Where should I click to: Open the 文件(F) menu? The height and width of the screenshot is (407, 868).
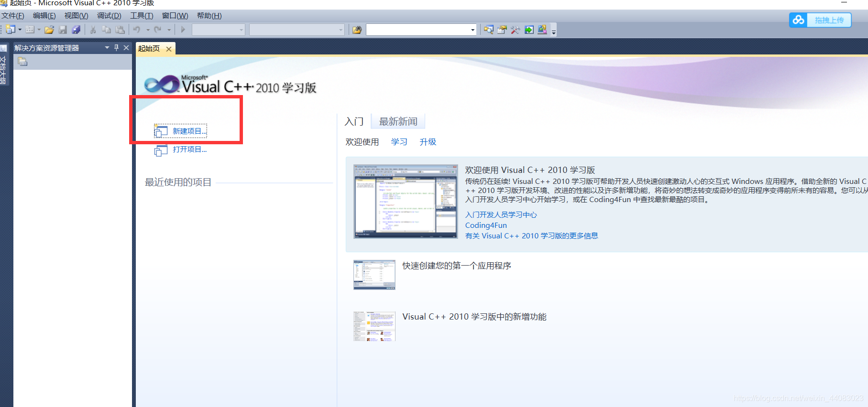pos(13,16)
